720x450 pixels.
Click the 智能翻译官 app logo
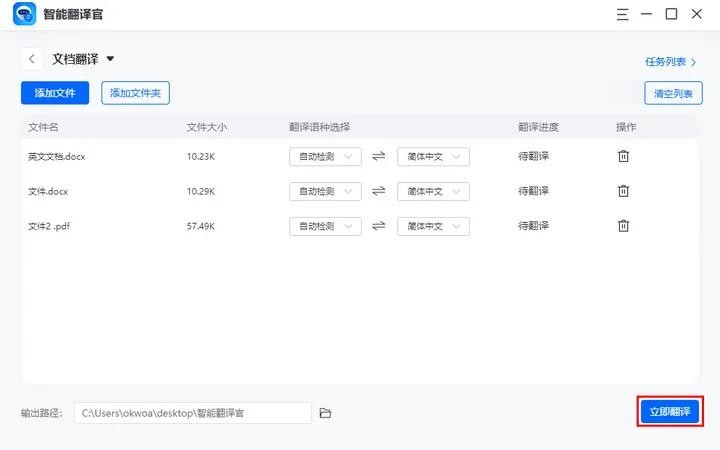tap(24, 14)
